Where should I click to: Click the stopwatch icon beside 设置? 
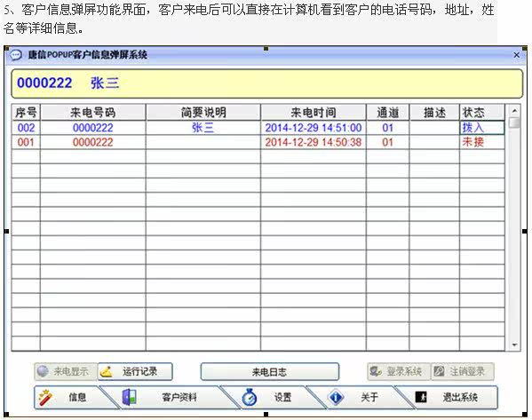pyautogui.click(x=250, y=397)
